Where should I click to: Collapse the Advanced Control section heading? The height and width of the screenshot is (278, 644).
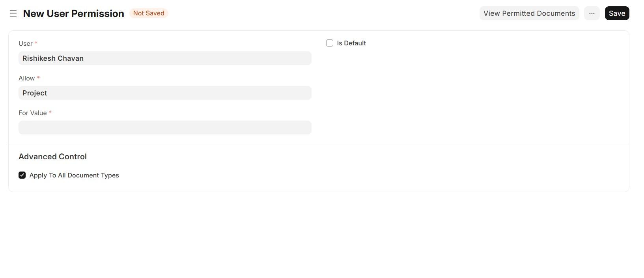coord(52,157)
